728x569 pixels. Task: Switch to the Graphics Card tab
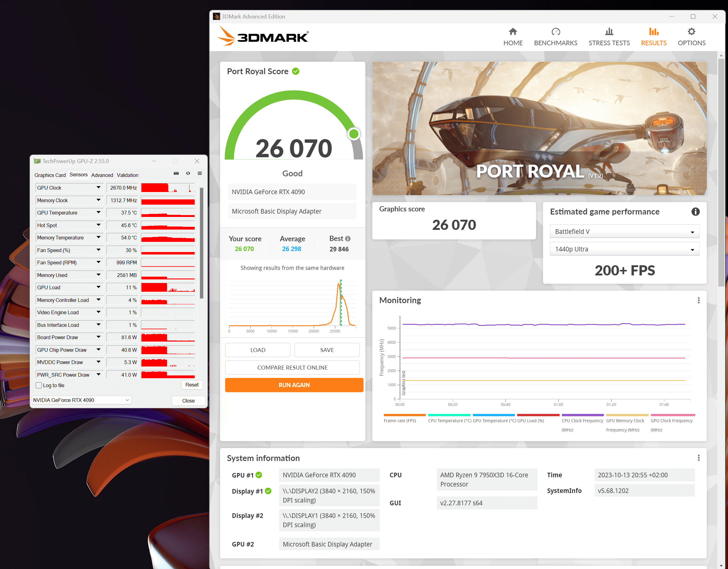pos(50,175)
